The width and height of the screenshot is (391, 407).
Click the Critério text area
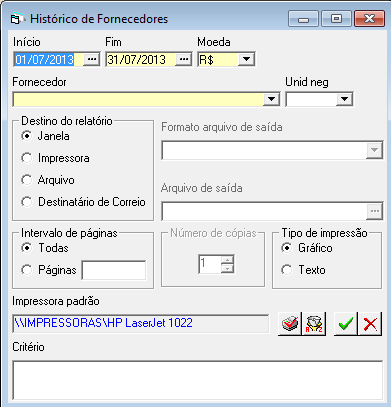coord(198,380)
